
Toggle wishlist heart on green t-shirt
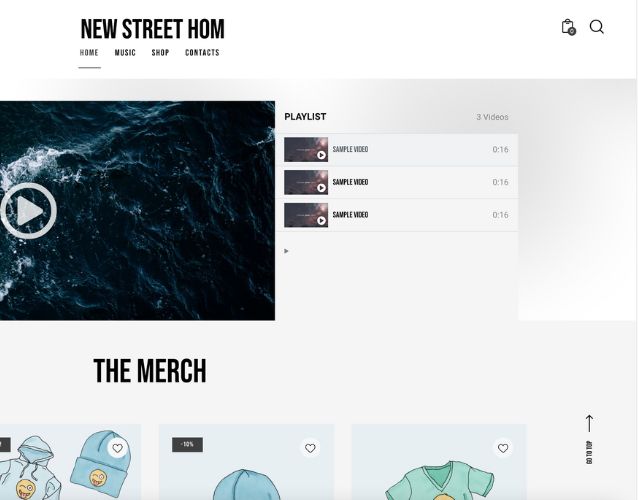coord(503,448)
